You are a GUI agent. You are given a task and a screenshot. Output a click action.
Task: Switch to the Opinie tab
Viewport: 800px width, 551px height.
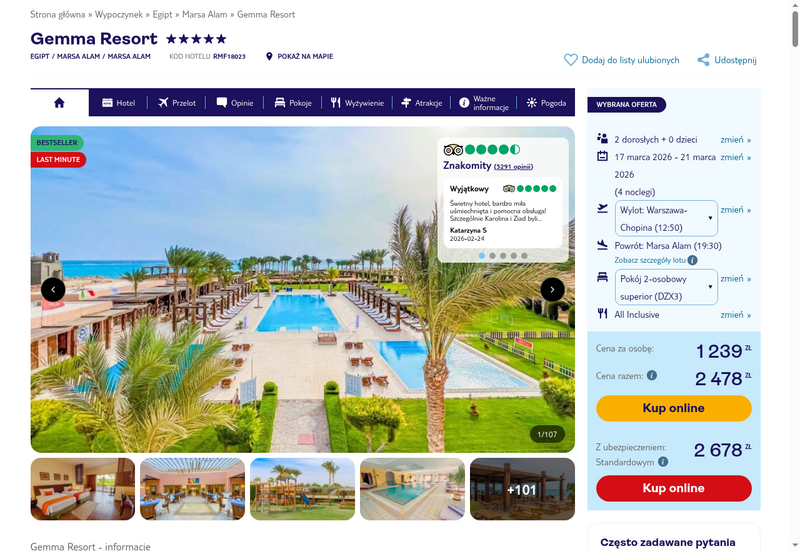(235, 103)
